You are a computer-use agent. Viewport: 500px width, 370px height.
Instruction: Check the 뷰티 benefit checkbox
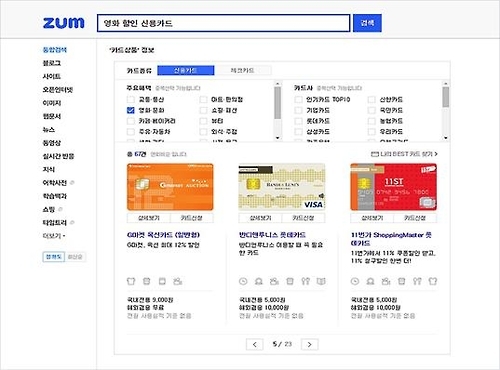pyautogui.click(x=203, y=121)
